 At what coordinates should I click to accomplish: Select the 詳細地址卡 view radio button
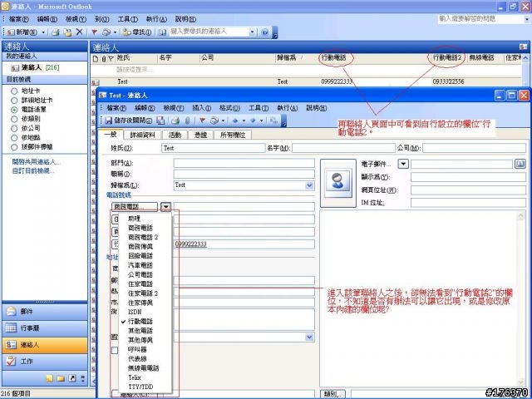(x=14, y=101)
